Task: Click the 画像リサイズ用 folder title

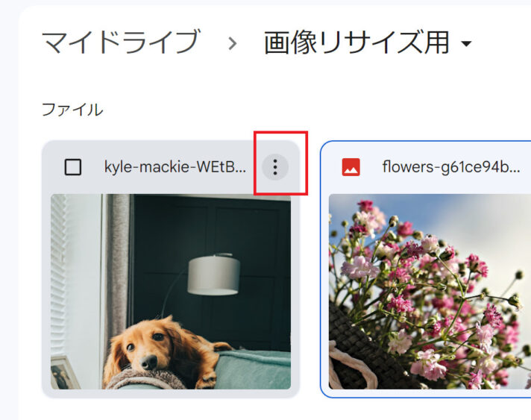Action: pyautogui.click(x=356, y=43)
